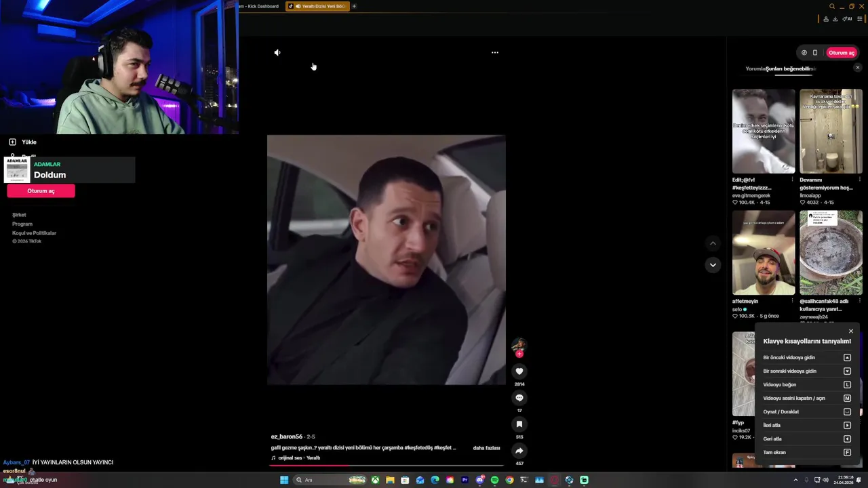Click the up-arrow key for previous video
The height and width of the screenshot is (488, 868).
(847, 358)
